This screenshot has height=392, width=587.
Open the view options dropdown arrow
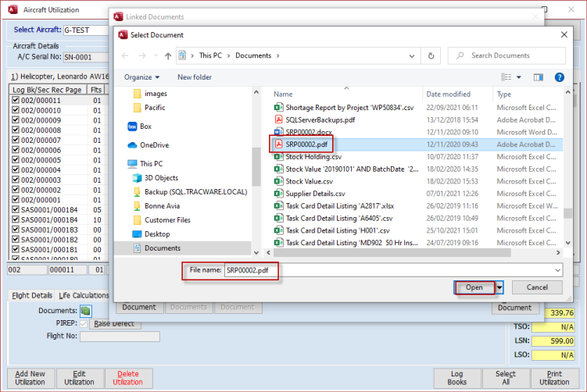[518, 77]
